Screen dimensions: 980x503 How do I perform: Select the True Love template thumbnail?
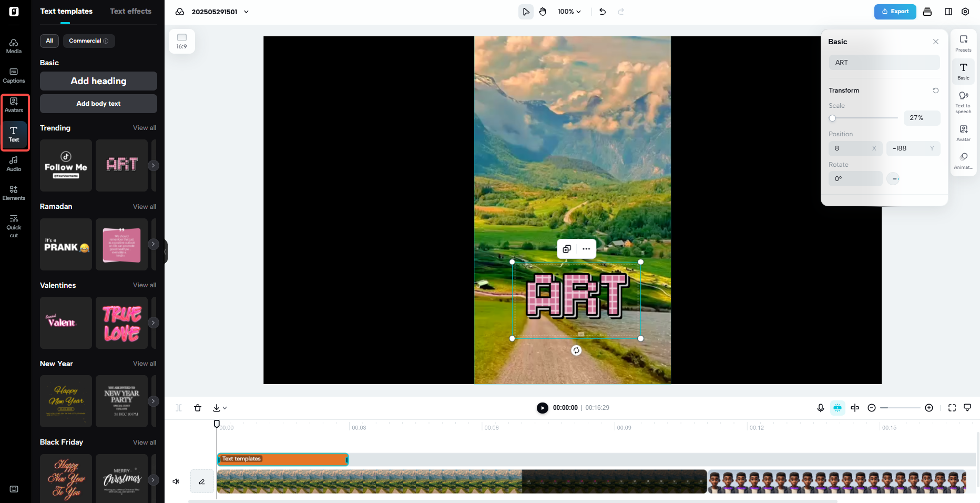121,323
